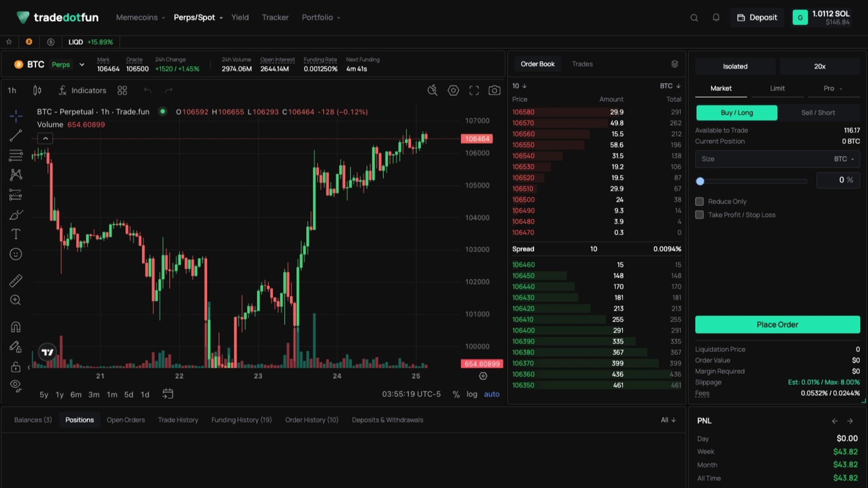This screenshot has width=868, height=488.
Task: Toggle hide all drawings eye icon
Action: (16, 386)
